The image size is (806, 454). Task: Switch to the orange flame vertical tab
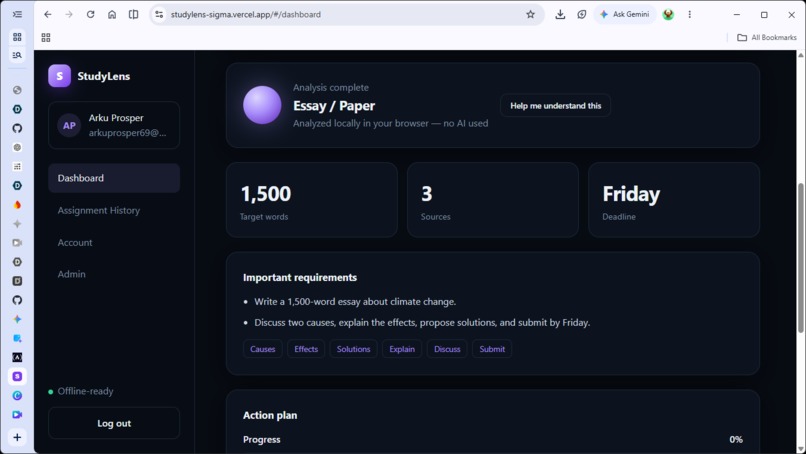pos(17,205)
